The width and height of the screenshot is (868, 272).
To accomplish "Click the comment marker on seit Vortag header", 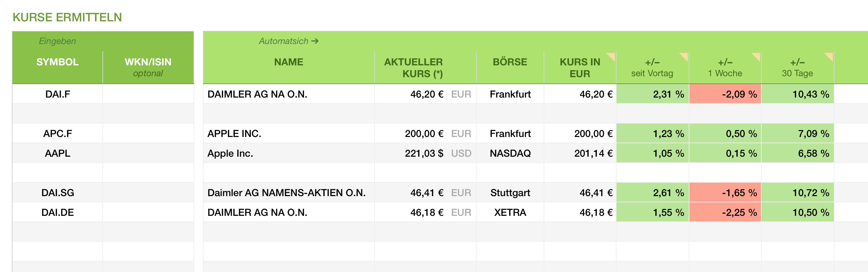I will pos(685,55).
